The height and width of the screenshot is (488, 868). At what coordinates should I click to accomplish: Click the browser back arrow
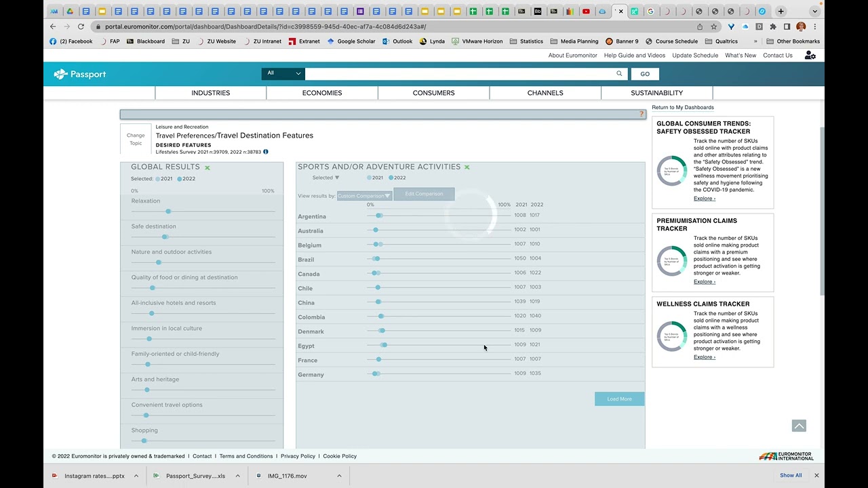(x=53, y=26)
